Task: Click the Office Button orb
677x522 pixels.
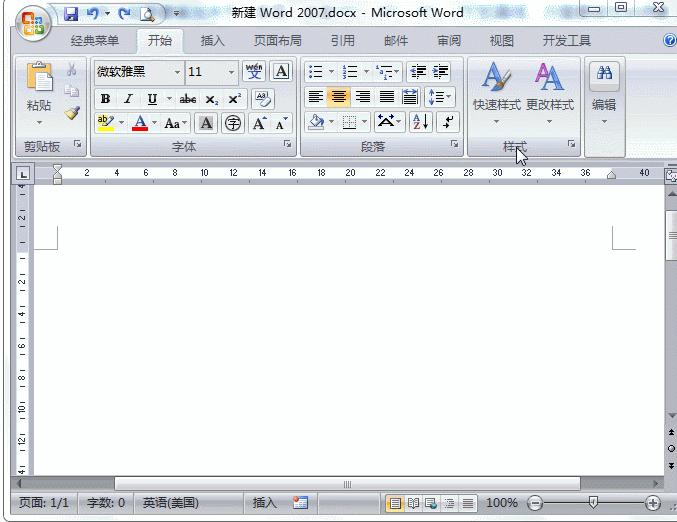Action: coord(33,23)
